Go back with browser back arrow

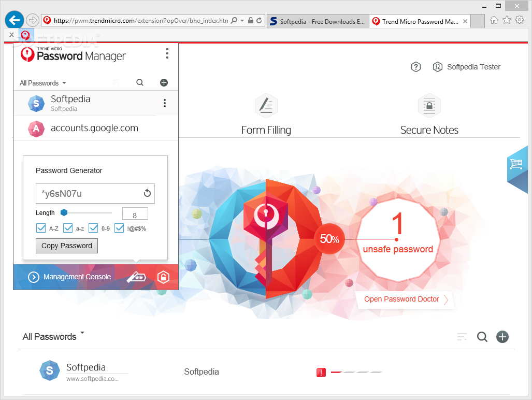click(15, 20)
